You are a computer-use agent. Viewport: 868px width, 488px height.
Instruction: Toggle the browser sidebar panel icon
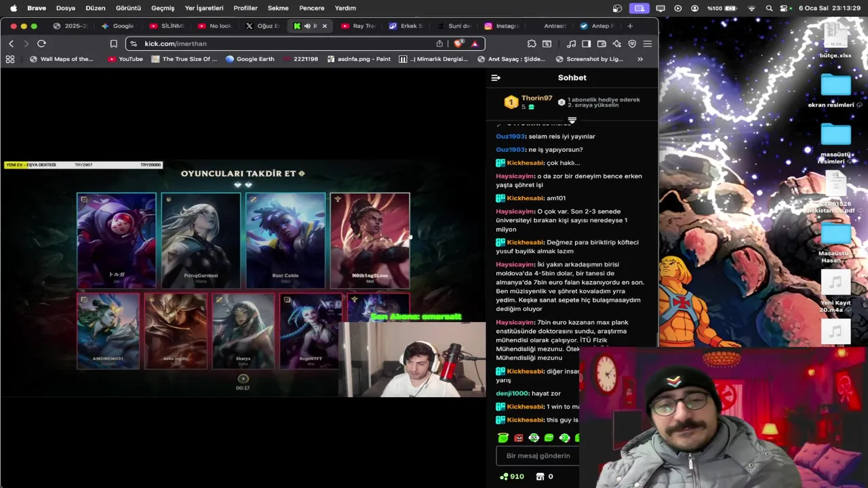pos(586,43)
